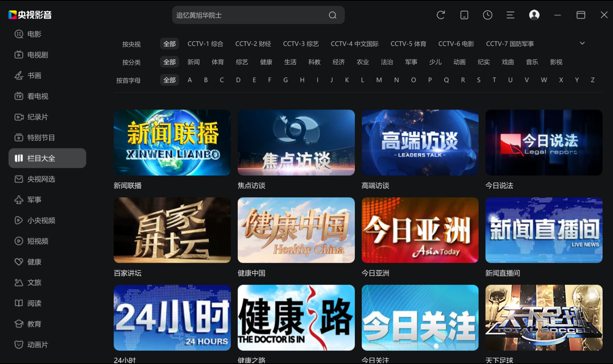The image size is (613, 364).
Task: Filter category by 法治
Action: coord(387,62)
